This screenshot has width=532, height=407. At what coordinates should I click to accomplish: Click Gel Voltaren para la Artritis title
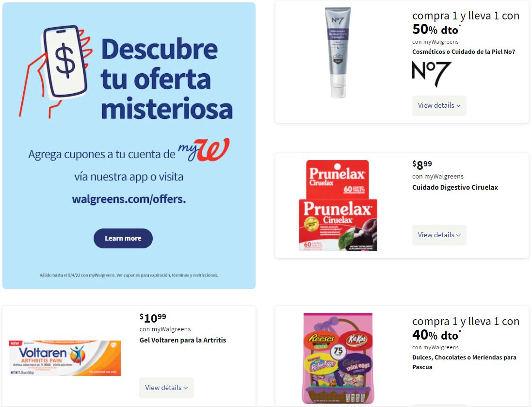tap(182, 340)
